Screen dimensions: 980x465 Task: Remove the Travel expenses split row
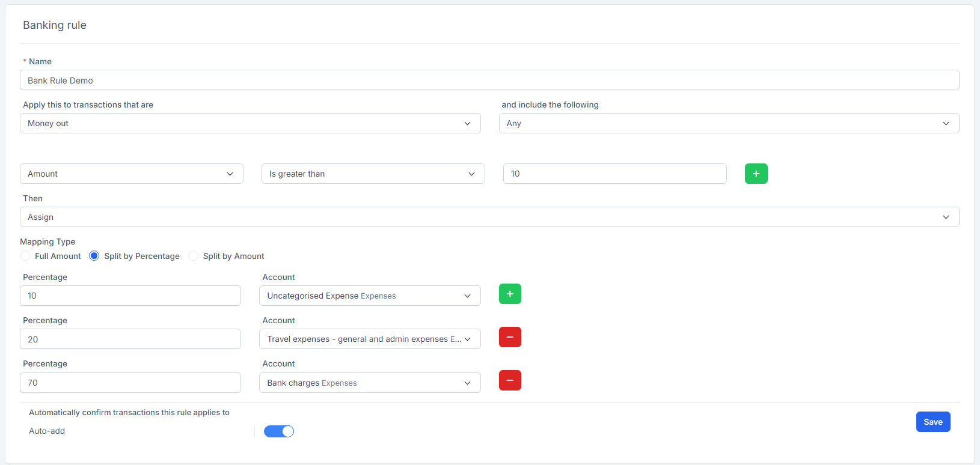pos(510,337)
